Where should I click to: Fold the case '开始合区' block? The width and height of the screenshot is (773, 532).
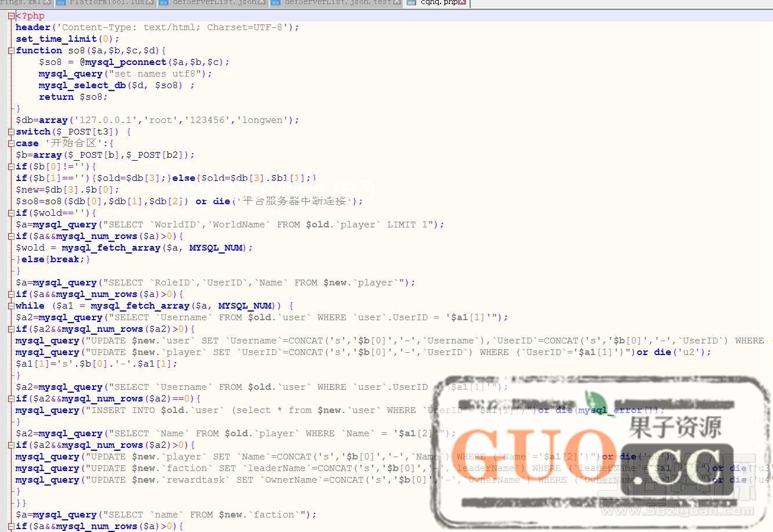[11, 143]
